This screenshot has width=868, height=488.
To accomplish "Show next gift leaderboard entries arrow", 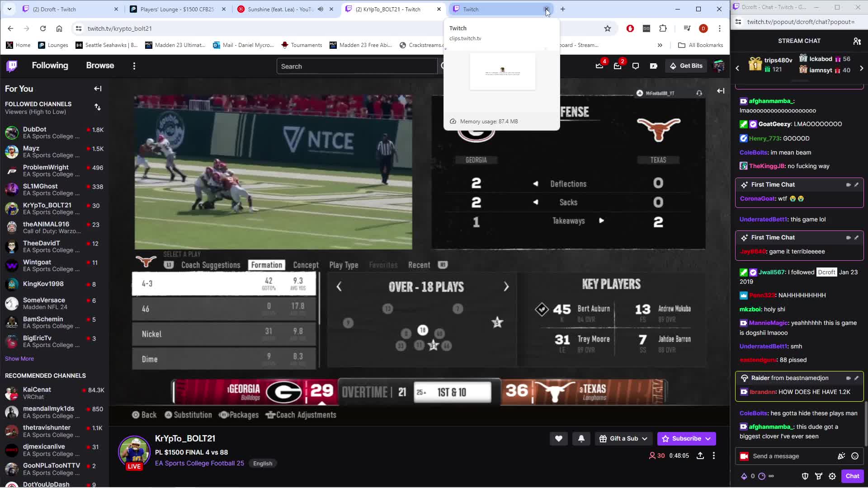I will pyautogui.click(x=861, y=68).
